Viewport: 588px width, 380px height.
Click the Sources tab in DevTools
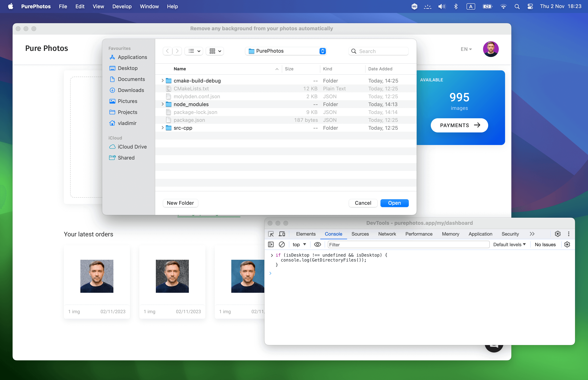click(360, 233)
